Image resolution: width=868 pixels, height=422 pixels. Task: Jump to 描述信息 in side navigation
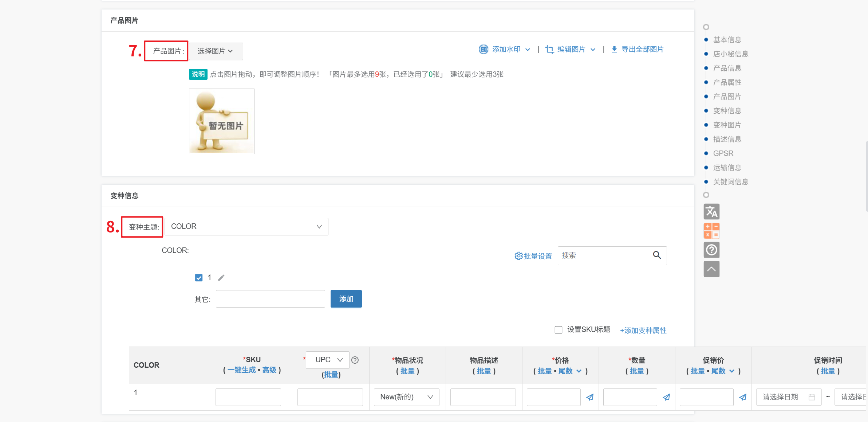coord(727,139)
